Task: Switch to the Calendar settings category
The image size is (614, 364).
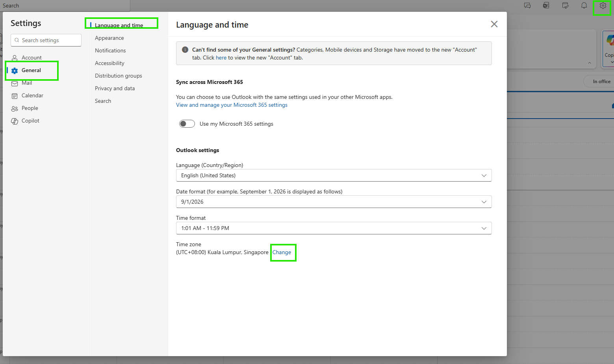Action: pyautogui.click(x=32, y=95)
